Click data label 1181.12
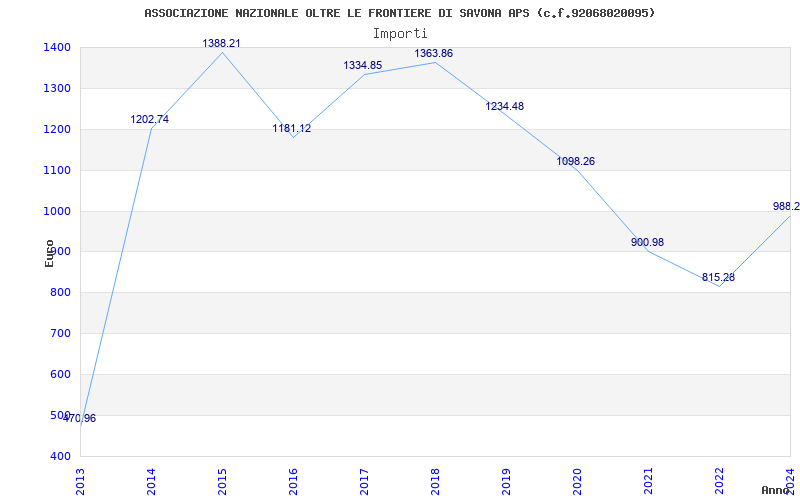The height and width of the screenshot is (500, 800). click(x=291, y=129)
